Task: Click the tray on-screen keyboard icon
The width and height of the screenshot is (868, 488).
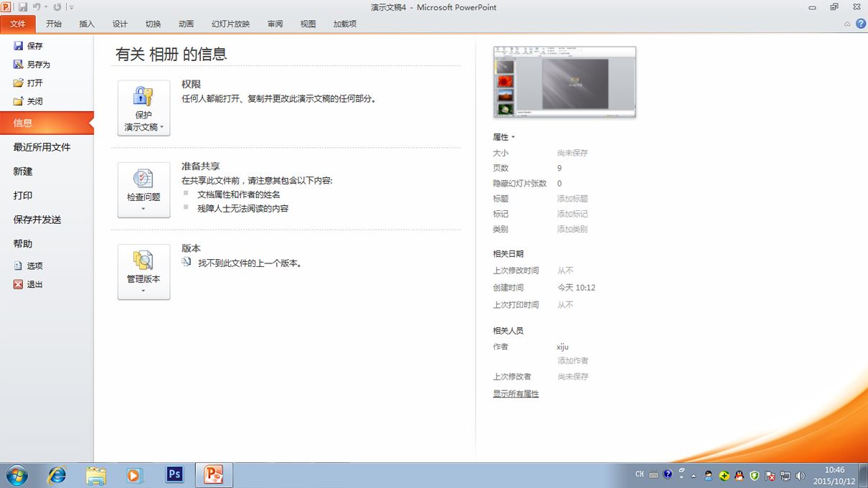Action: [x=654, y=475]
